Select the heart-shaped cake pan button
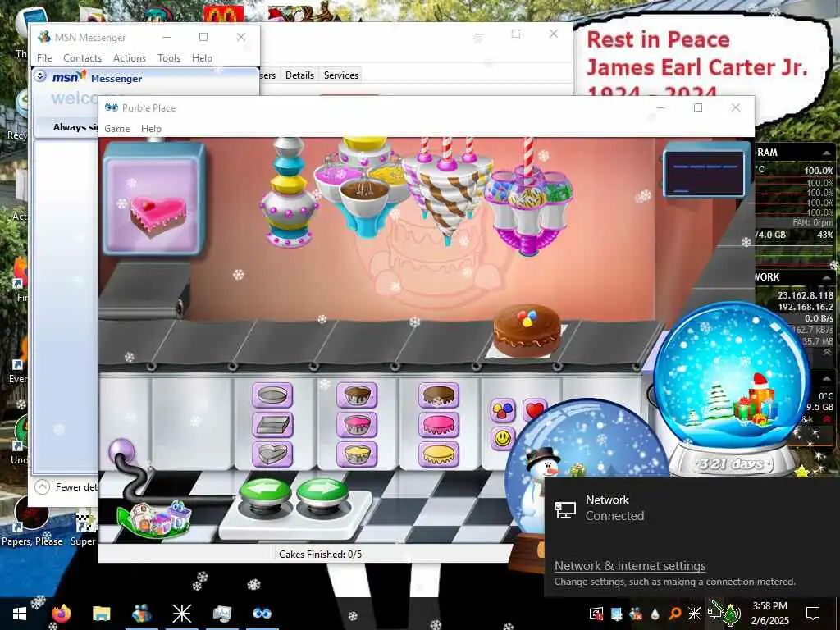Viewport: 840px width, 630px height. [272, 454]
